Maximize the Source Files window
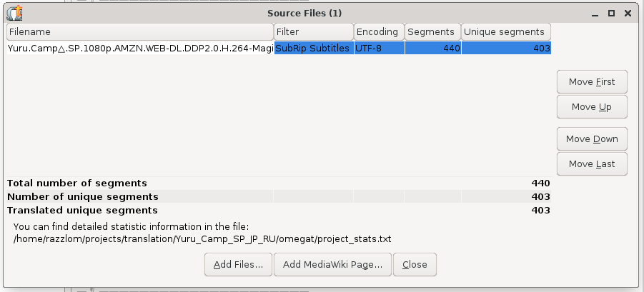This screenshot has width=644, height=292. 611,14
